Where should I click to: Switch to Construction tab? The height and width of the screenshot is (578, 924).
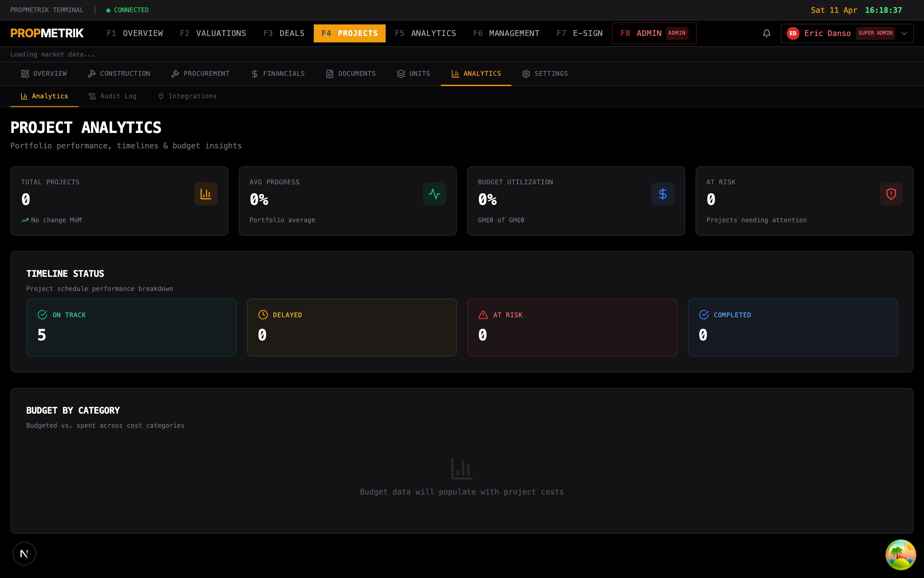click(119, 74)
